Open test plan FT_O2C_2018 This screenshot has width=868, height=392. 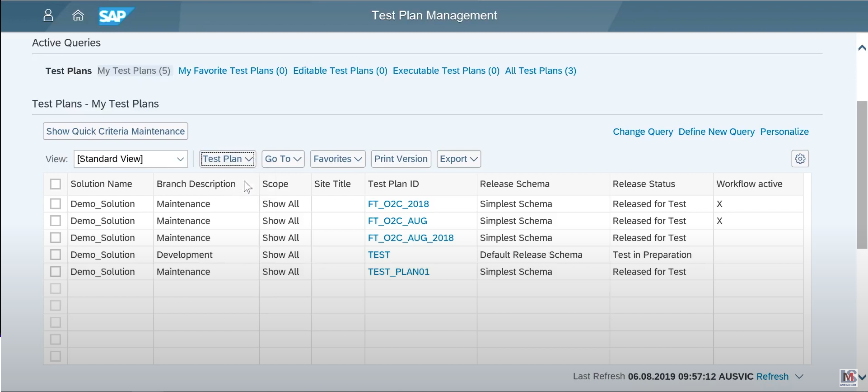pos(398,204)
